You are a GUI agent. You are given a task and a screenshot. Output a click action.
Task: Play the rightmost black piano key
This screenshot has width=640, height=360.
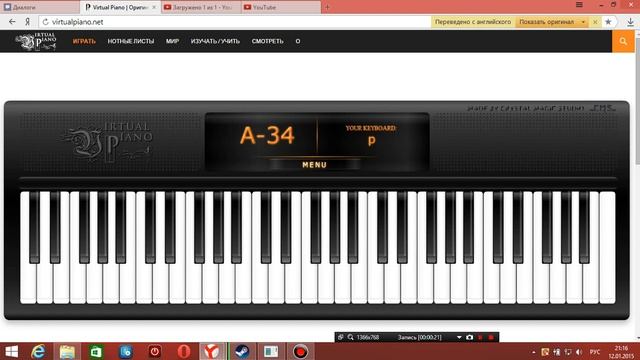(584, 227)
